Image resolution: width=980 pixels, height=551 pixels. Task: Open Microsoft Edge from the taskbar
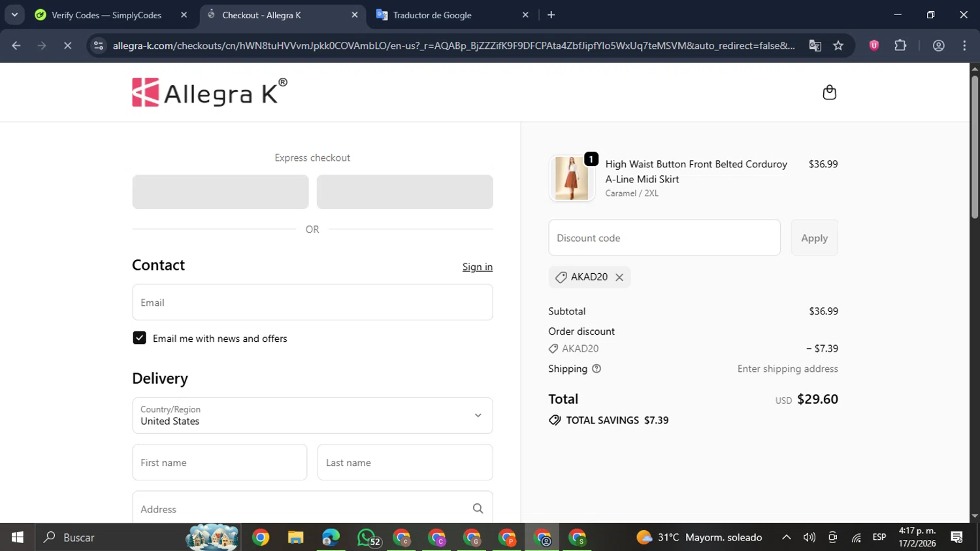331,537
